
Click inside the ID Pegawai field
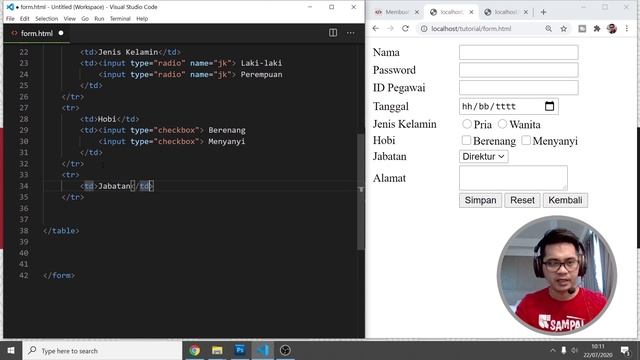[518, 87]
